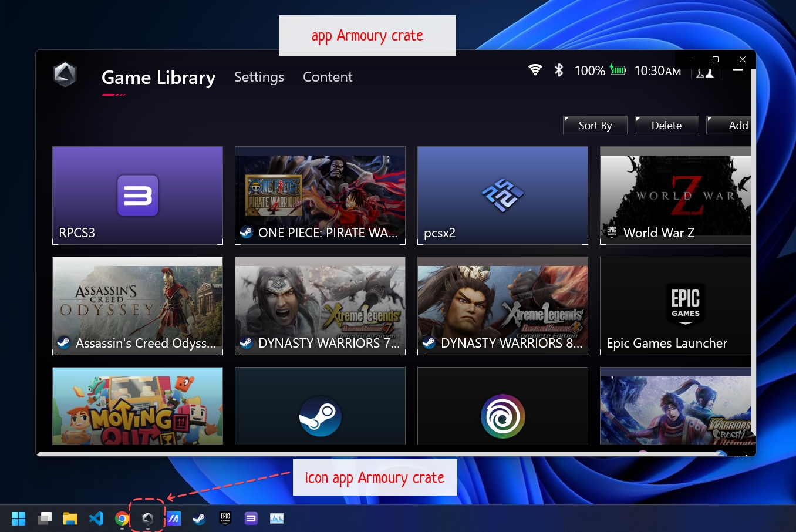This screenshot has height=532, width=796.
Task: Click the flask icon beside the clock
Action: click(x=705, y=72)
